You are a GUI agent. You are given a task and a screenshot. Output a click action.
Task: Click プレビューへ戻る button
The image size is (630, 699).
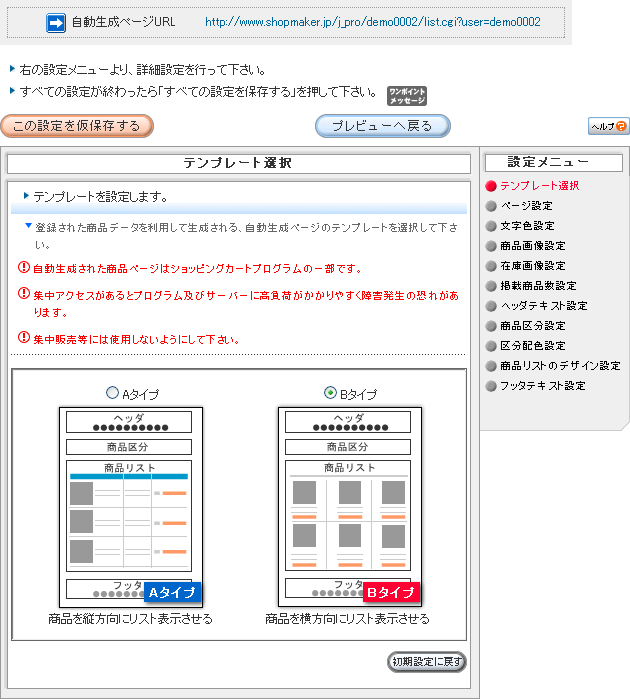[383, 126]
